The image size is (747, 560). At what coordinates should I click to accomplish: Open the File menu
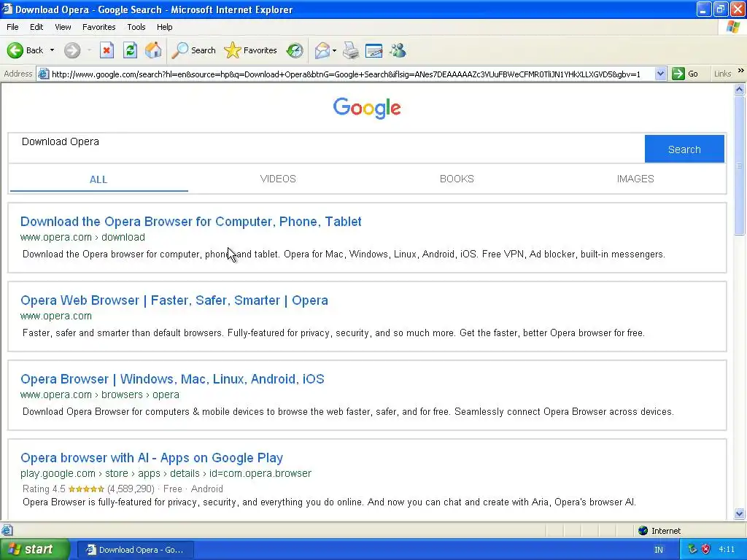(x=12, y=27)
